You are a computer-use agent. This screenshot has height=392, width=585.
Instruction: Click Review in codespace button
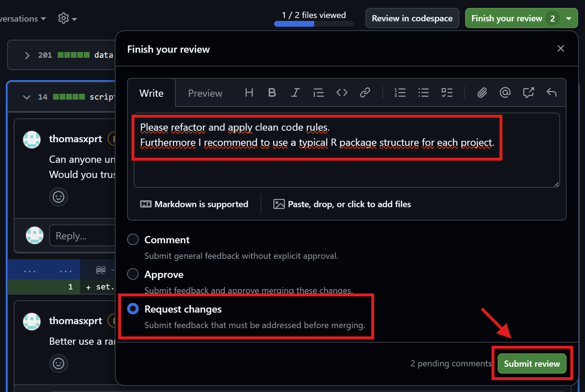(x=412, y=18)
